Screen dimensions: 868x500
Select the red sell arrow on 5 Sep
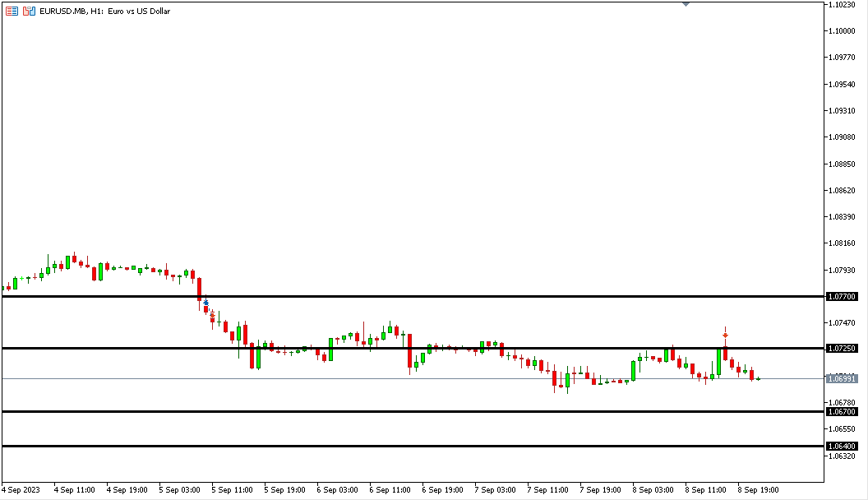pos(213,315)
